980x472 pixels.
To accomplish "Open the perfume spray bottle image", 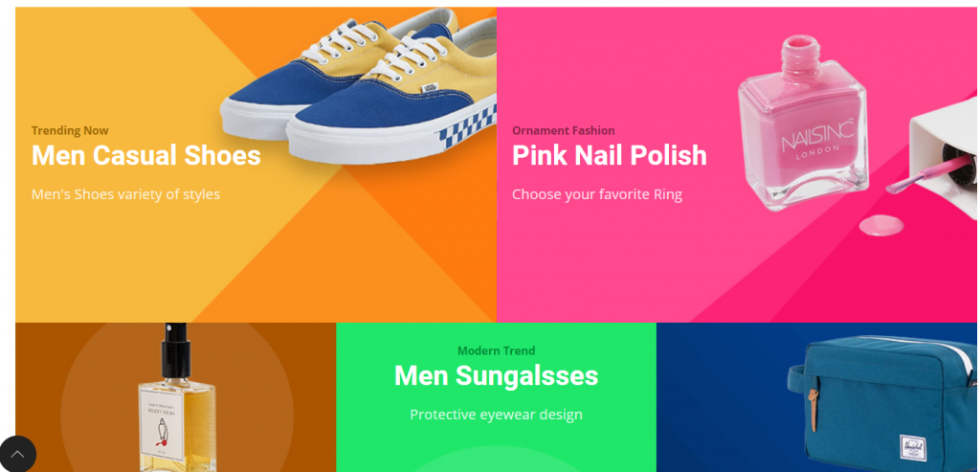I will pyautogui.click(x=177, y=398).
